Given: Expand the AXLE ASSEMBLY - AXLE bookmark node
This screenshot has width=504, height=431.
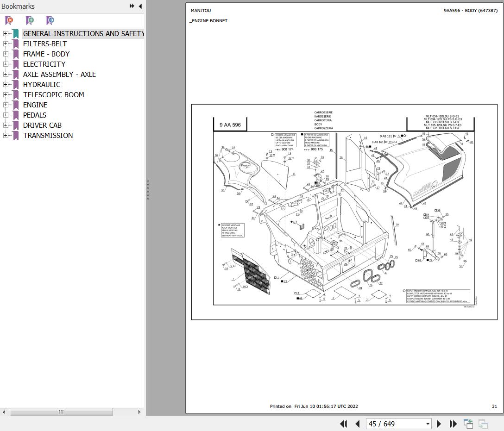Looking at the screenshot, I should 6,74.
